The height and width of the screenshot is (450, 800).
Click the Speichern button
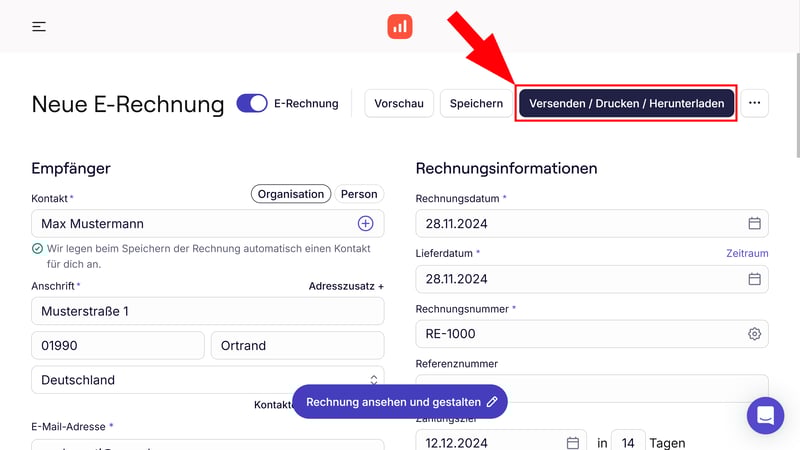click(x=476, y=103)
